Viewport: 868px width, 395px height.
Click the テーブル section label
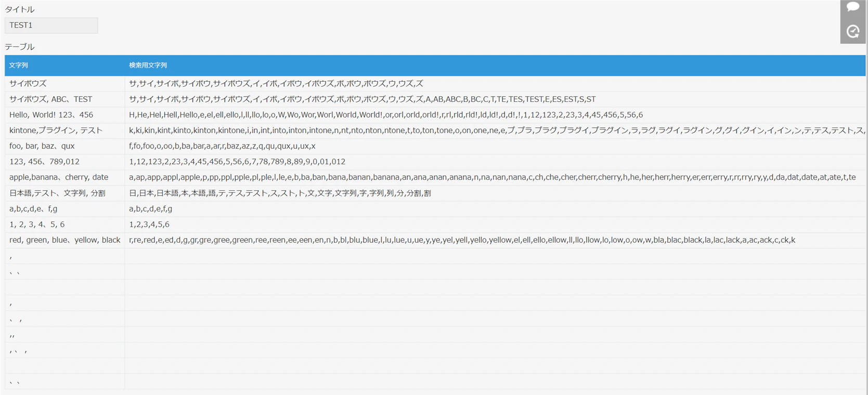[20, 47]
